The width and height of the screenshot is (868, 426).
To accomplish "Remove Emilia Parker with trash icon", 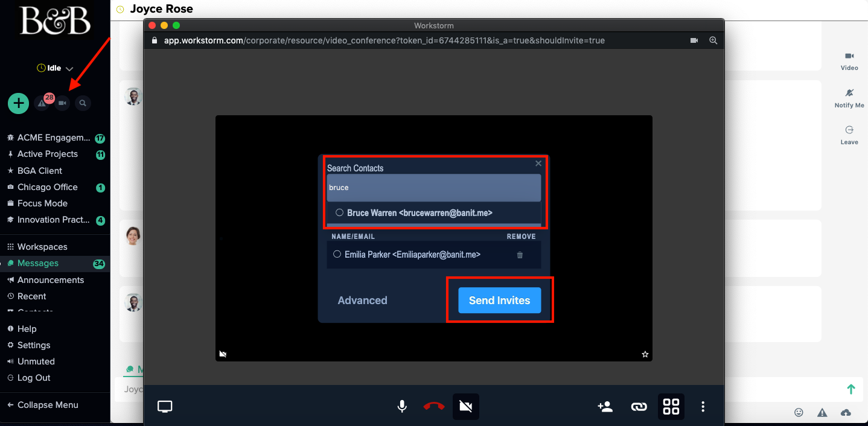I will tap(520, 255).
